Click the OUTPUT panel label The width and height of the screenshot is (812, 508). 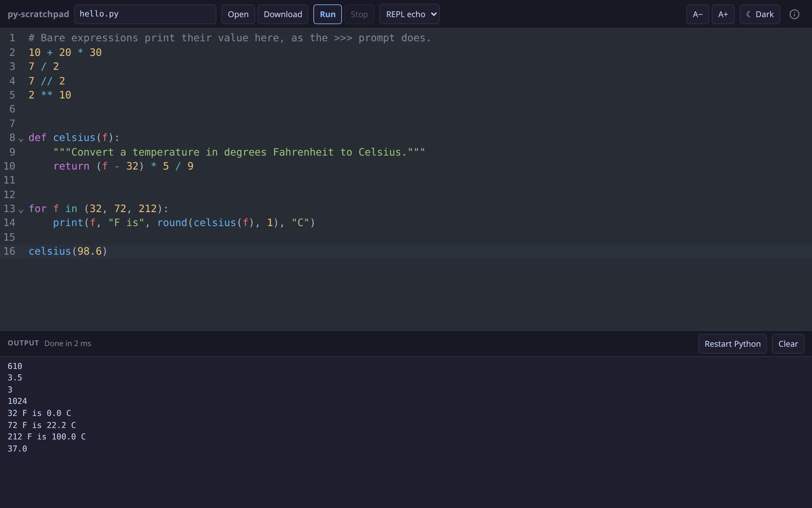[x=23, y=343]
